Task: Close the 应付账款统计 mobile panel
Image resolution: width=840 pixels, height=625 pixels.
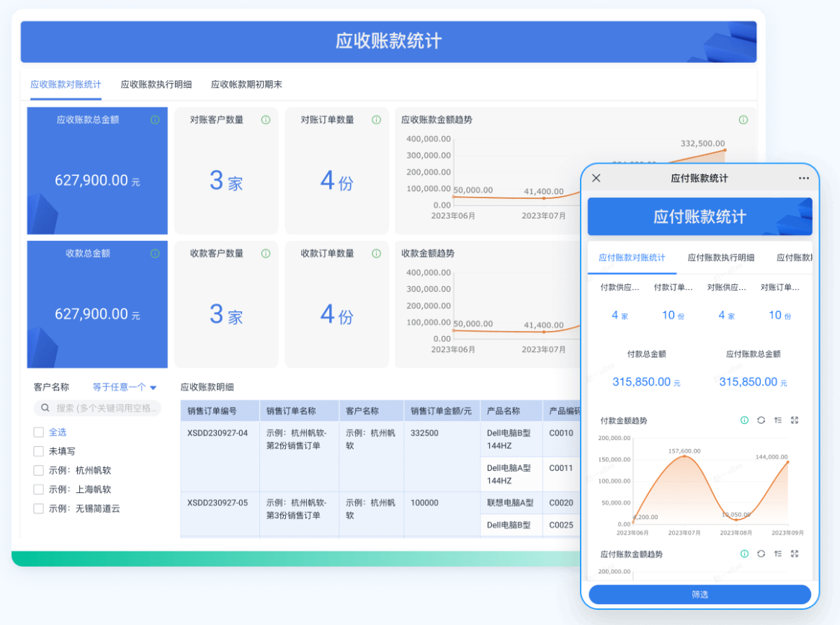Action: [597, 179]
